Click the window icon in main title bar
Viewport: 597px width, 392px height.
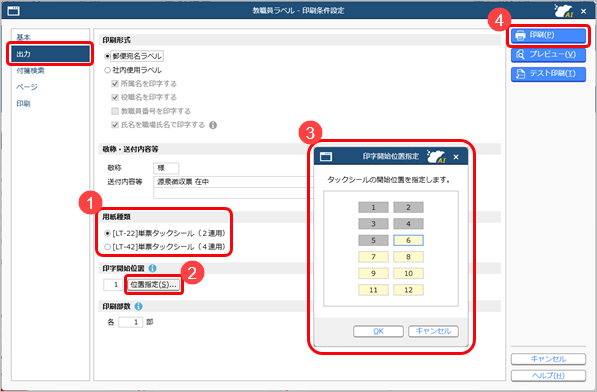13,11
